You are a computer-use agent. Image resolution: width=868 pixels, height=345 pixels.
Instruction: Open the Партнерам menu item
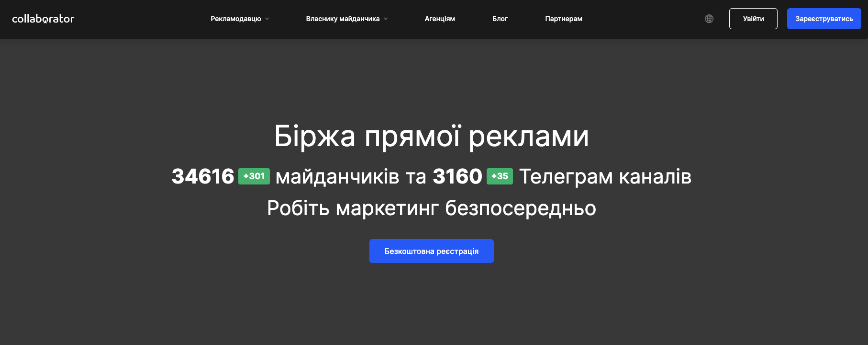click(564, 19)
